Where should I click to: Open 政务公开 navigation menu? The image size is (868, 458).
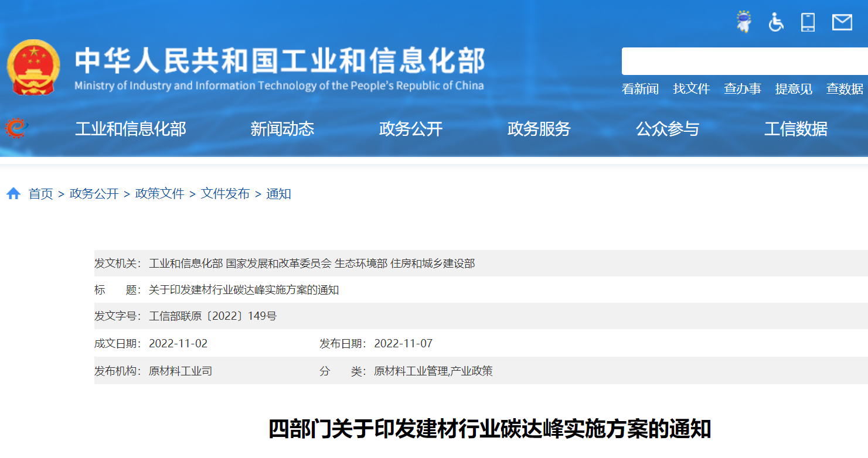tap(411, 129)
